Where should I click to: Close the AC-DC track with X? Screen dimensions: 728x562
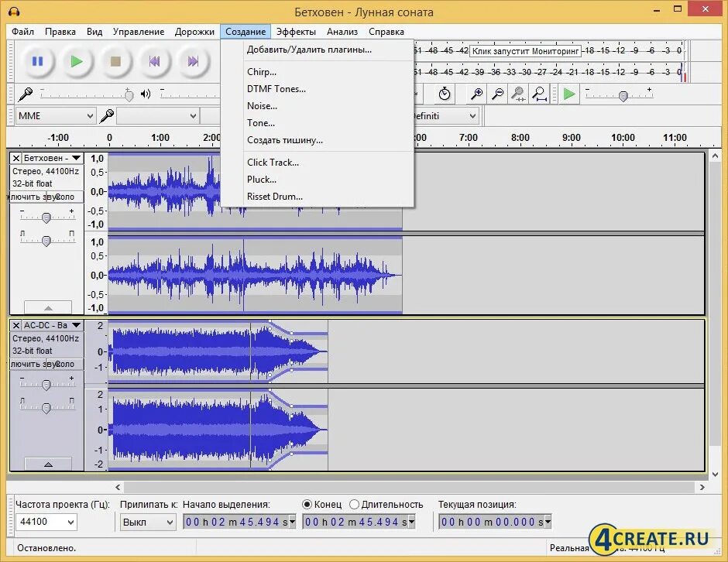coord(15,325)
